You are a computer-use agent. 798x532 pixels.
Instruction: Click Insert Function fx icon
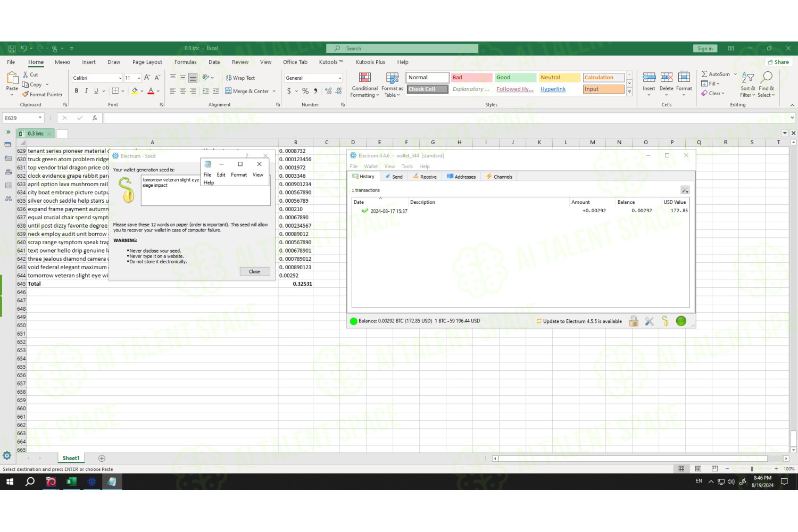(x=95, y=118)
